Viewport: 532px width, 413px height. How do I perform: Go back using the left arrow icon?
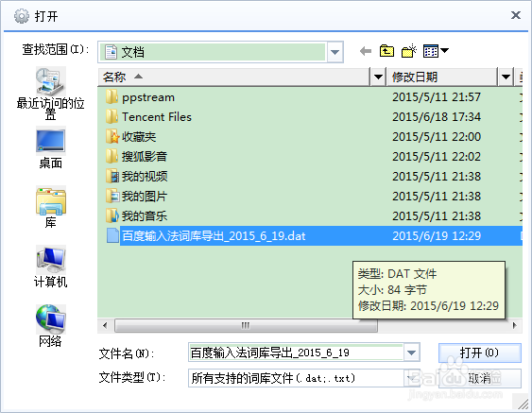click(366, 51)
